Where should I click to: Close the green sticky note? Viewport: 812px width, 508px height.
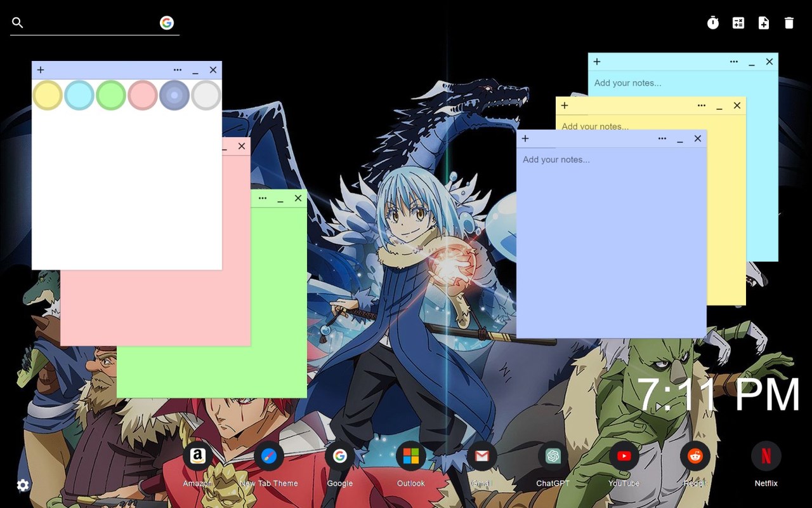pyautogui.click(x=298, y=198)
